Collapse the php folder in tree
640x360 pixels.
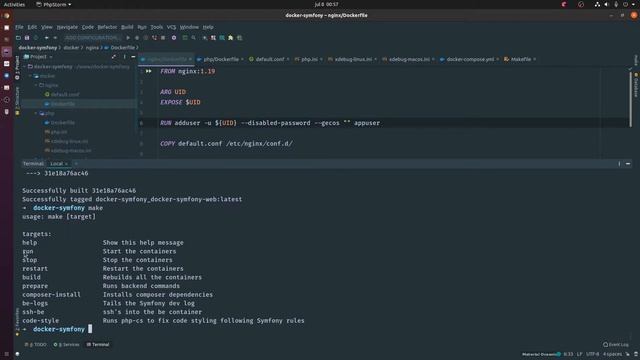pyautogui.click(x=36, y=113)
